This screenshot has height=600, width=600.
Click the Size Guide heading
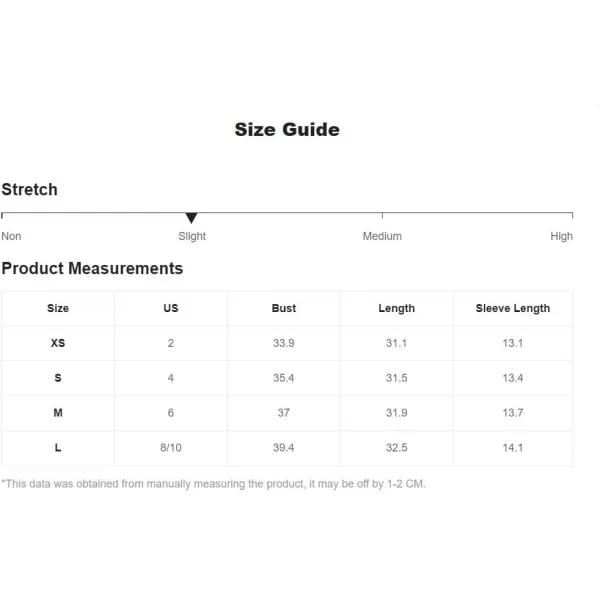(x=287, y=129)
